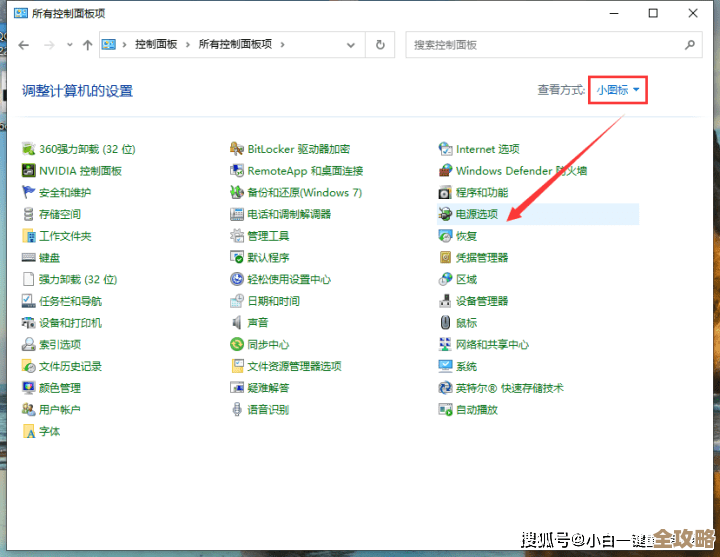The image size is (720, 557).
Task: Click the 控制面板 breadcrumb segment
Action: coord(156,45)
